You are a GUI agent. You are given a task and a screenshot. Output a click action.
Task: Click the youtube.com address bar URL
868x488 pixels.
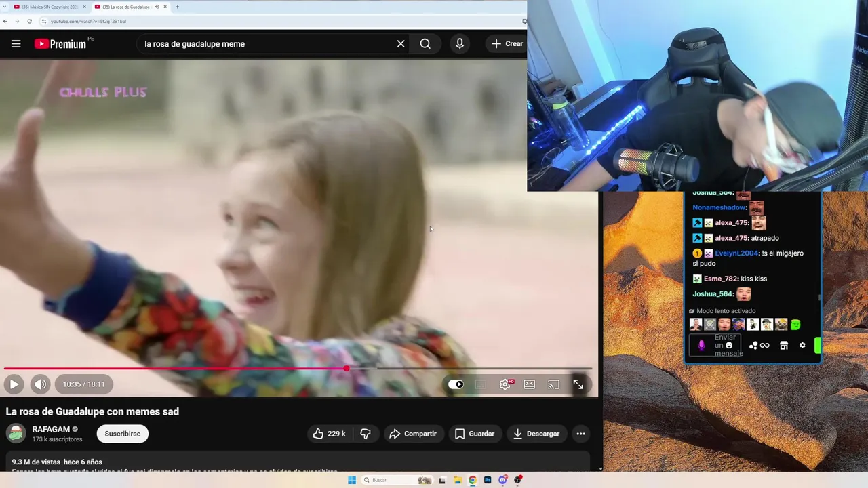tap(88, 21)
